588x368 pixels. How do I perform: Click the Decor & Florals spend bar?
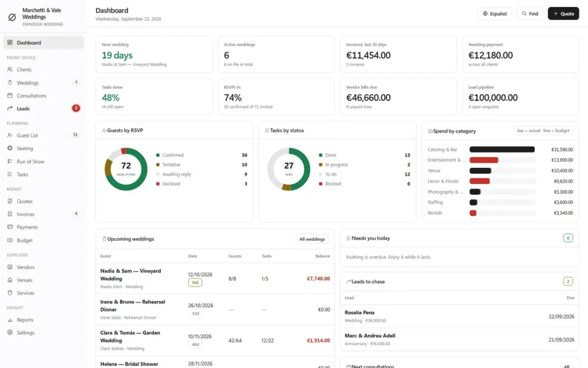click(479, 181)
